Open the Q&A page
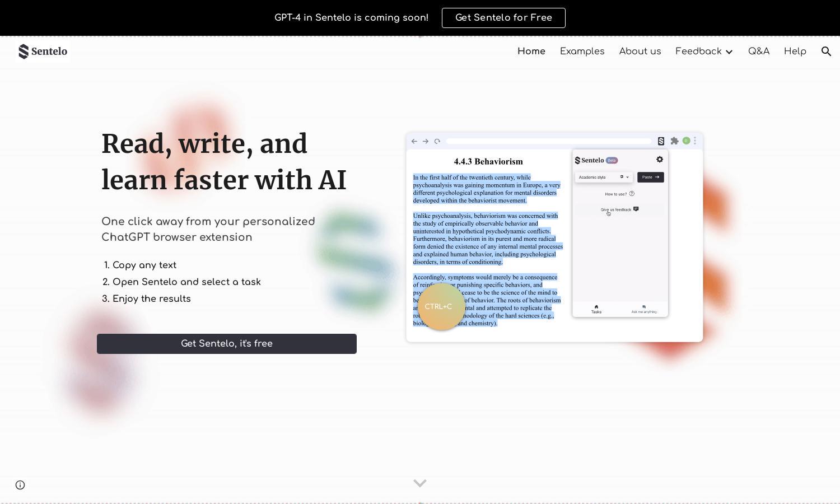 point(759,52)
